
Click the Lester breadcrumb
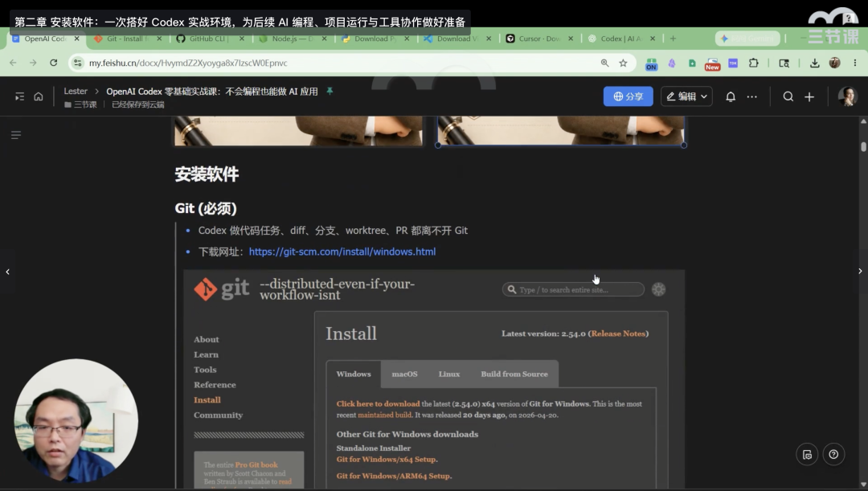tap(76, 92)
